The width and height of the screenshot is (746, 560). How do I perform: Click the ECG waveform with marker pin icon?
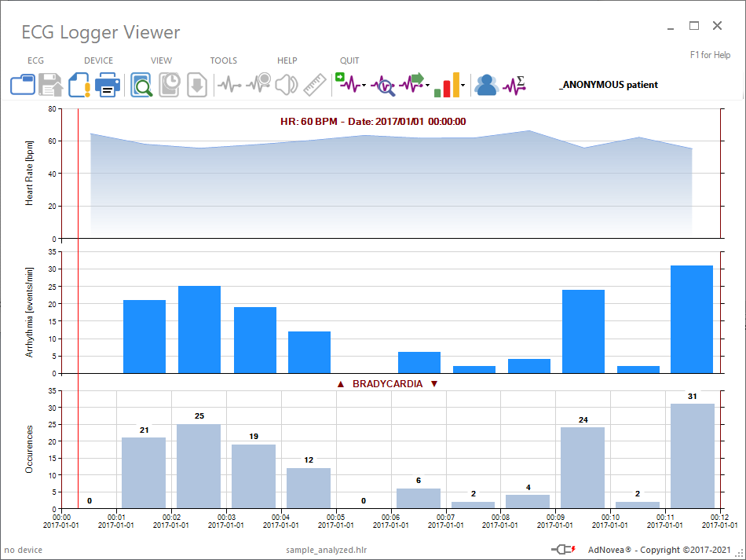pyautogui.click(x=258, y=83)
